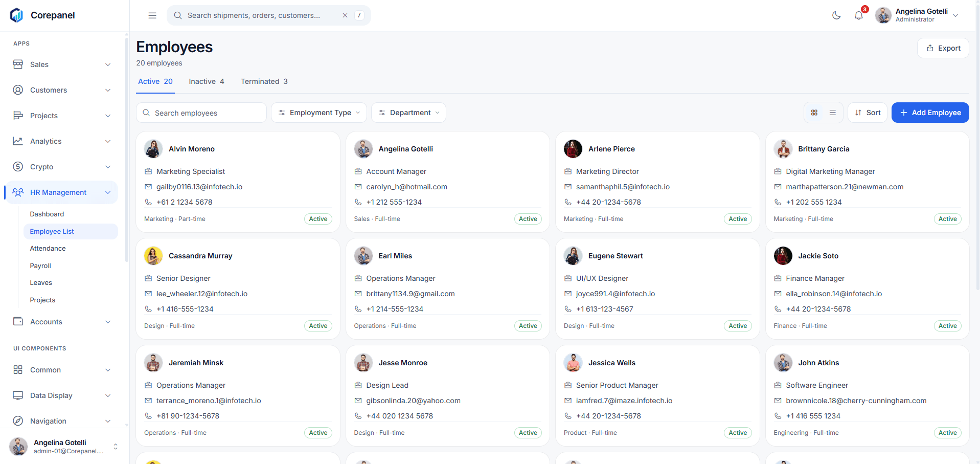The width and height of the screenshot is (980, 464).
Task: Click the Corepanel logo icon
Action: click(x=17, y=15)
